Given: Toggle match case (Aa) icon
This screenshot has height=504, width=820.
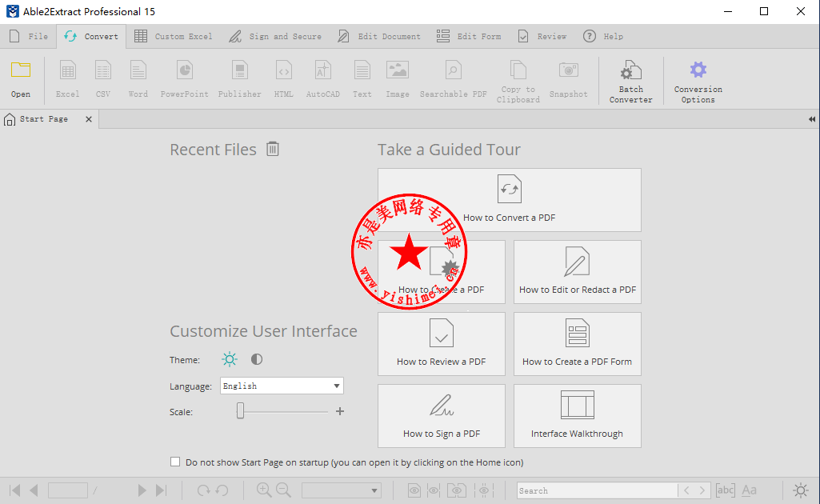Looking at the screenshot, I should [750, 490].
